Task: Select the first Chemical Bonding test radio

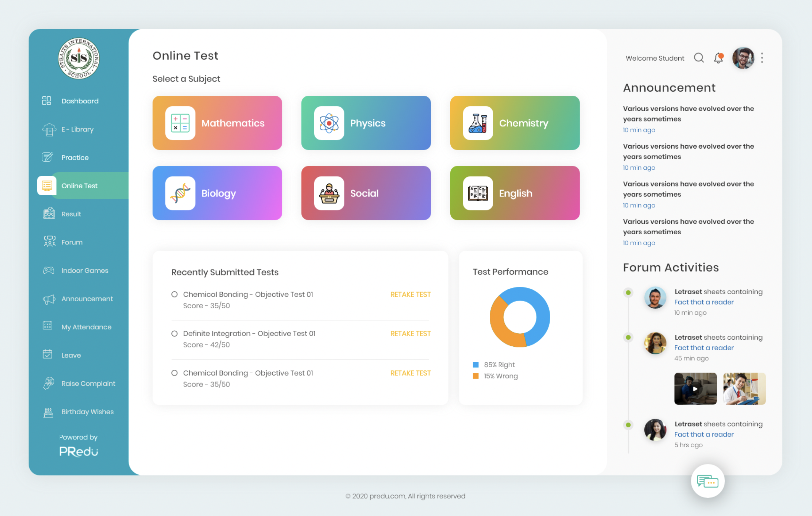Action: [174, 294]
